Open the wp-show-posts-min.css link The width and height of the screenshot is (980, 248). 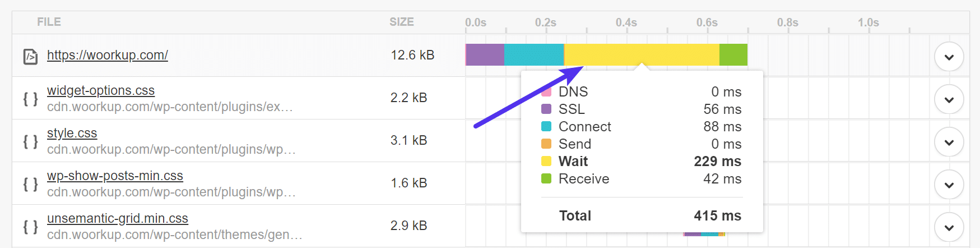point(115,176)
